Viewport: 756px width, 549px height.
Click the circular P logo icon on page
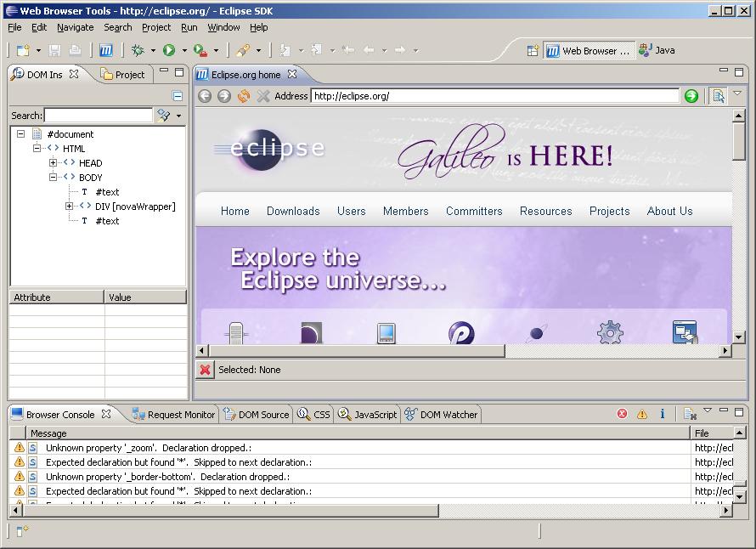(461, 332)
